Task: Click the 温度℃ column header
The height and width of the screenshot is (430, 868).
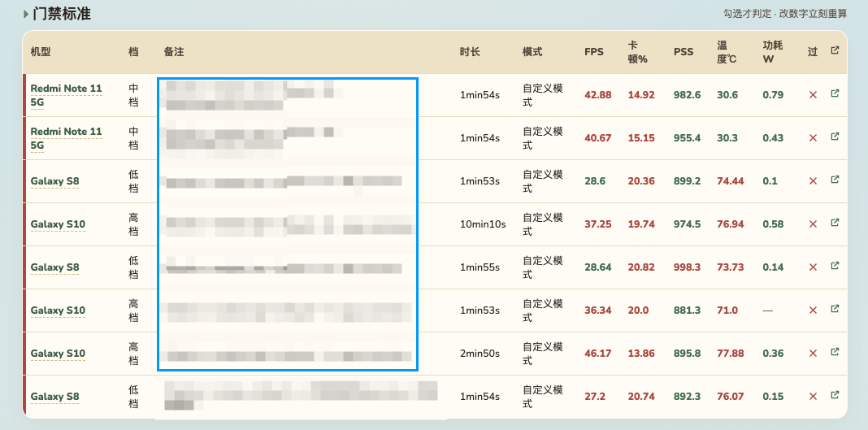Action: point(727,52)
